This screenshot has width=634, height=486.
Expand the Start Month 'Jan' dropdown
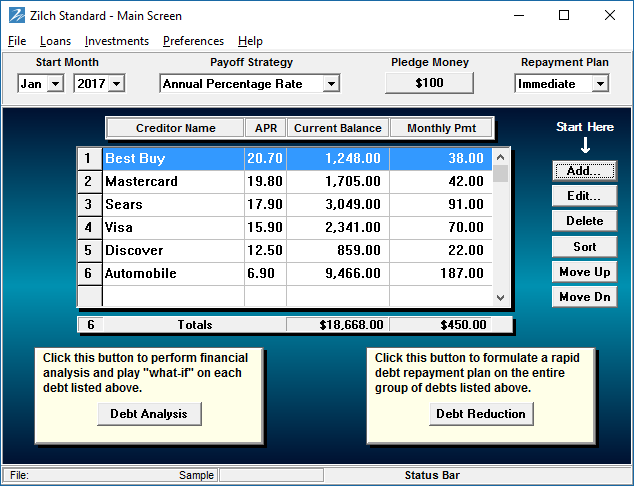tap(55, 84)
